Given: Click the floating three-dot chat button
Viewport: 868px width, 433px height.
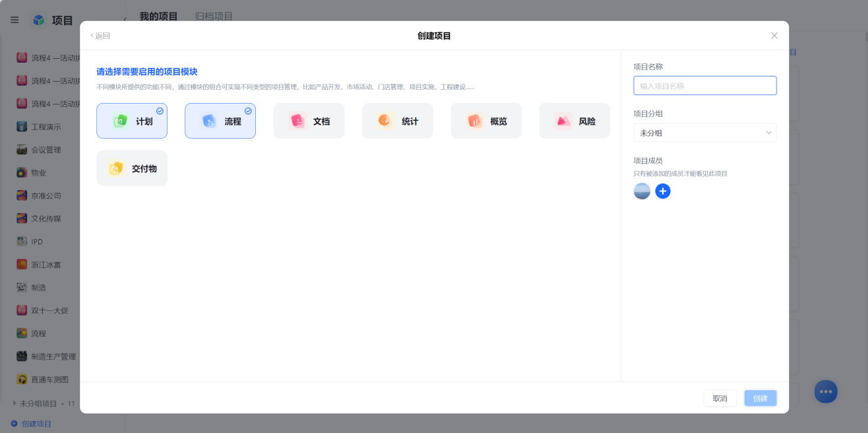Looking at the screenshot, I should (x=826, y=391).
